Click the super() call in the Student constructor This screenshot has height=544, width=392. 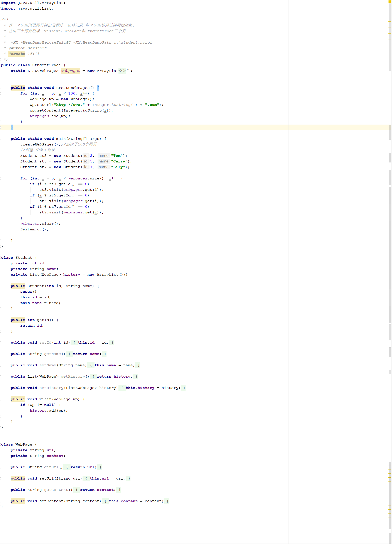coord(29,292)
